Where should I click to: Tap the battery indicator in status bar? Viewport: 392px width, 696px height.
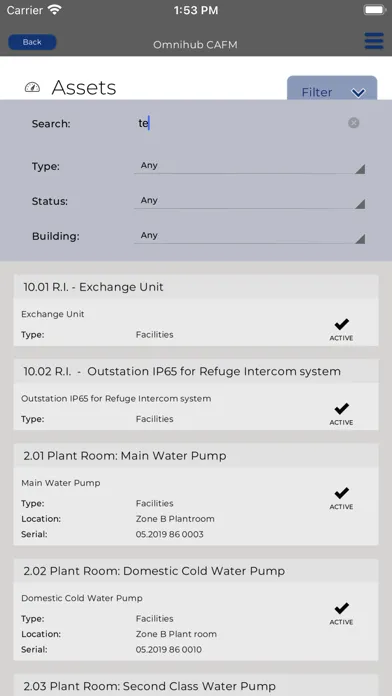[x=375, y=10]
